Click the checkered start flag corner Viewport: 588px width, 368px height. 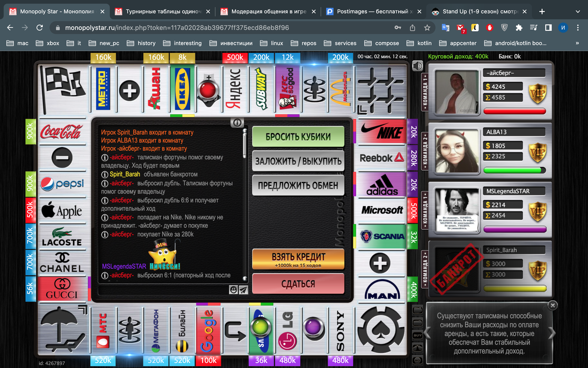pyautogui.click(x=63, y=89)
